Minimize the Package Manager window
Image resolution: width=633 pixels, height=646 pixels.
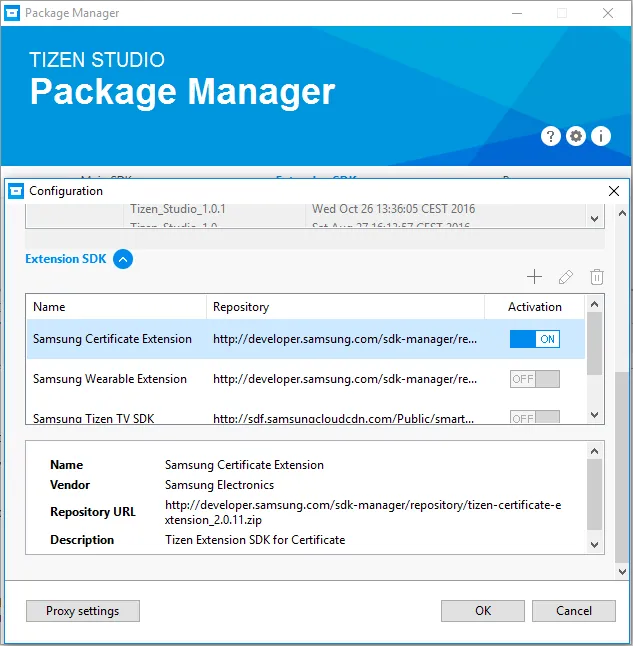tap(517, 13)
